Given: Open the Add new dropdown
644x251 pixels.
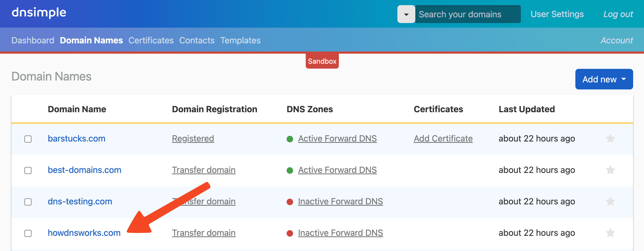Looking at the screenshot, I should [x=604, y=79].
